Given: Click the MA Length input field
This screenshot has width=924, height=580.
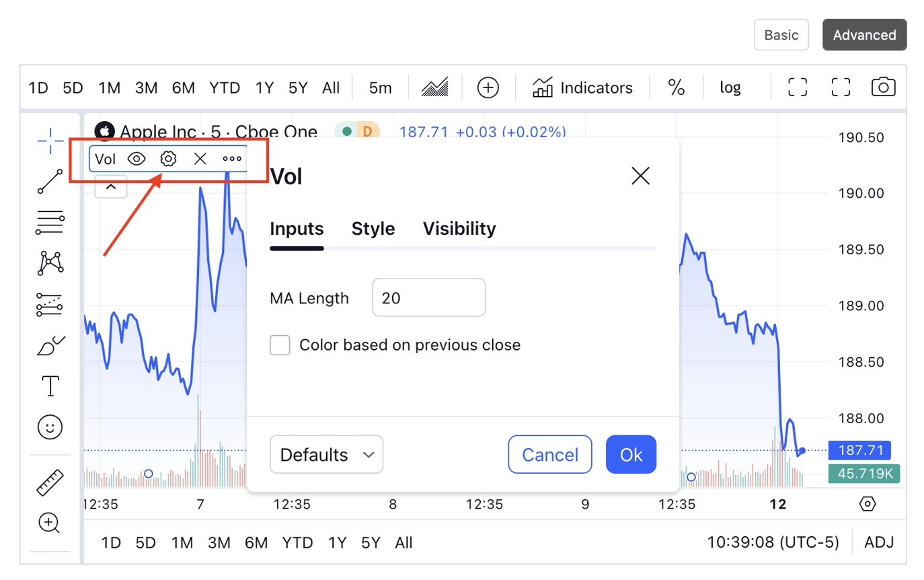Looking at the screenshot, I should (428, 297).
